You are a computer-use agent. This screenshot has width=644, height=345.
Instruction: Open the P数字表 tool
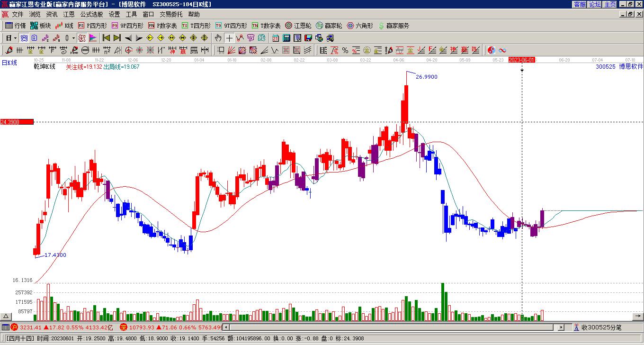click(x=162, y=26)
